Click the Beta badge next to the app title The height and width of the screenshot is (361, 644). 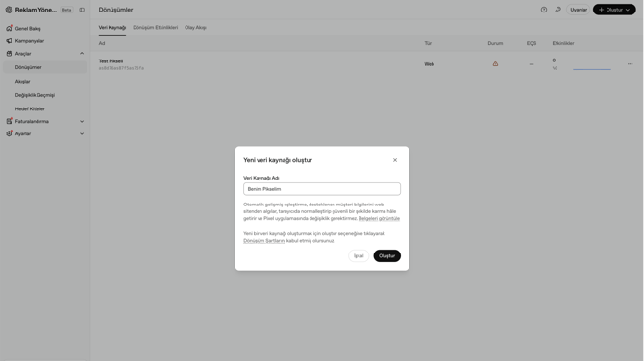[x=66, y=10]
